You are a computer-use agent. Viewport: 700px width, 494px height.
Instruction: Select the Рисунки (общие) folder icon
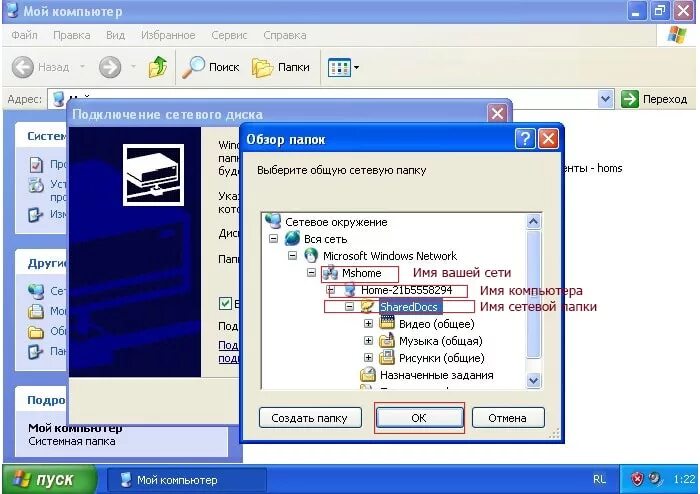(x=387, y=357)
